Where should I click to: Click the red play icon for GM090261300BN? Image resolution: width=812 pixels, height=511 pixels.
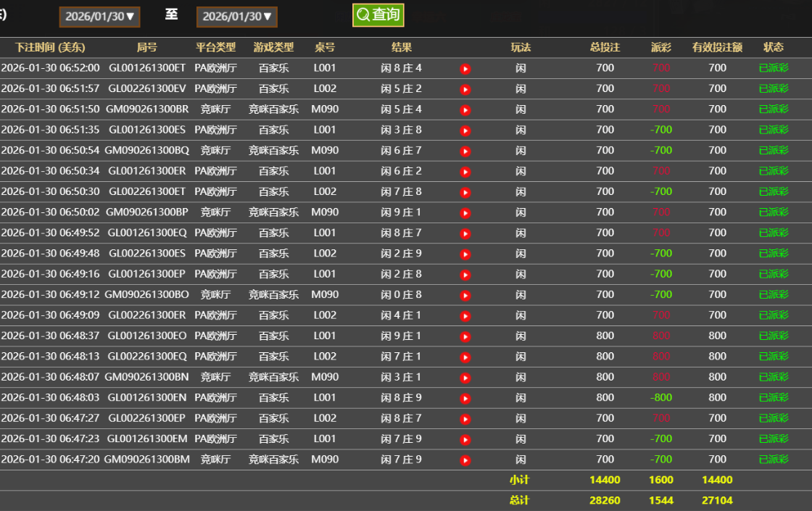(x=465, y=378)
